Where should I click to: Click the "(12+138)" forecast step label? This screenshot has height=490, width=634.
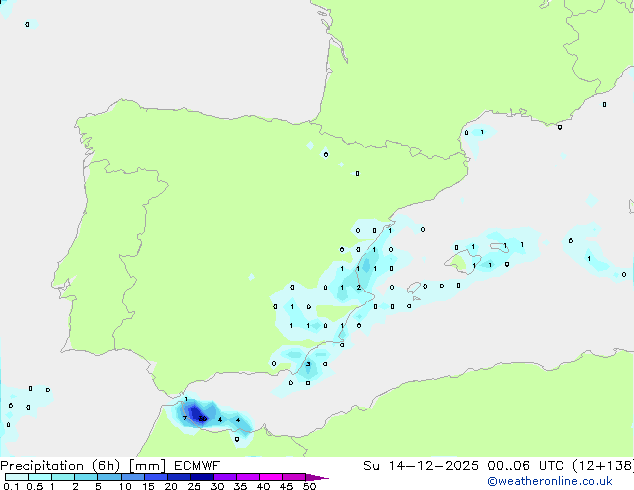pyautogui.click(x=603, y=466)
